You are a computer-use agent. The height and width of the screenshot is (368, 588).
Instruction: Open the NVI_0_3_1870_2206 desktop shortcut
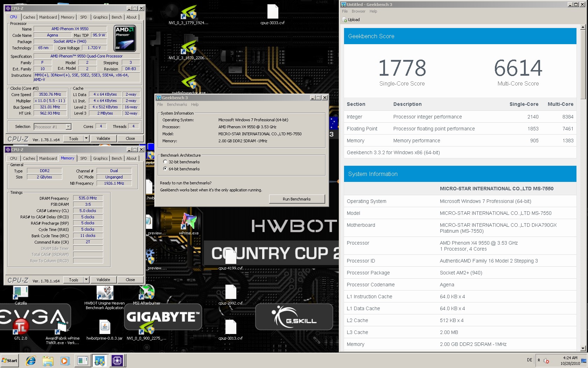[x=188, y=49]
